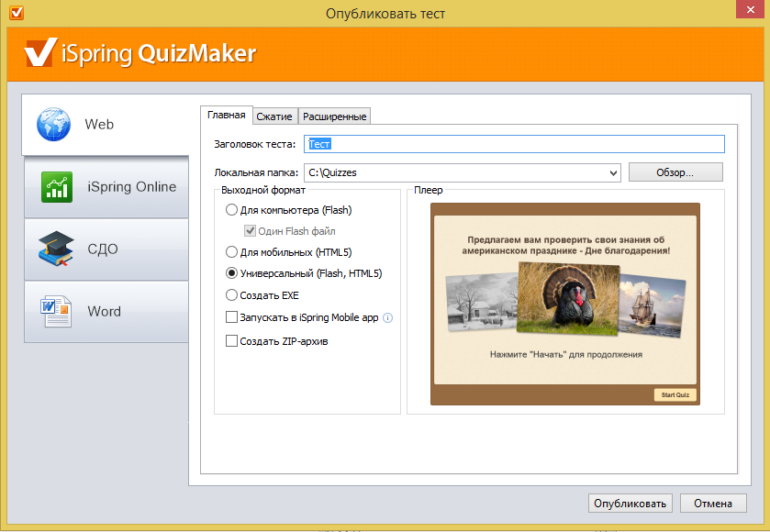
Task: Click the info icon beside iSpring Mobile app
Action: [387, 318]
